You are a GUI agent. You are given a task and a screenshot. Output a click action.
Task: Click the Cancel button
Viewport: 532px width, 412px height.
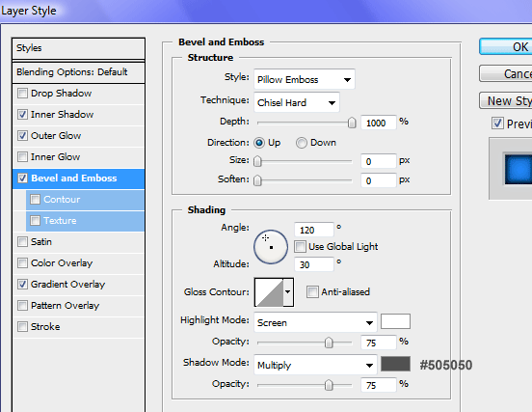pos(506,73)
